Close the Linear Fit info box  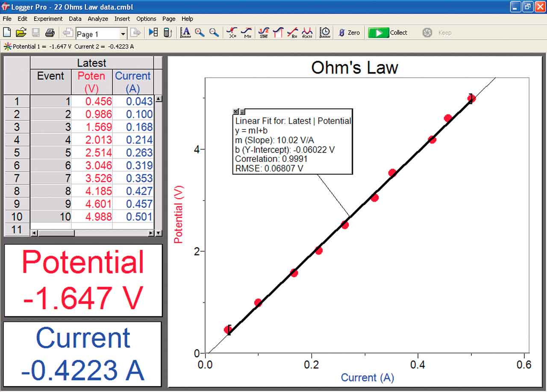point(236,111)
